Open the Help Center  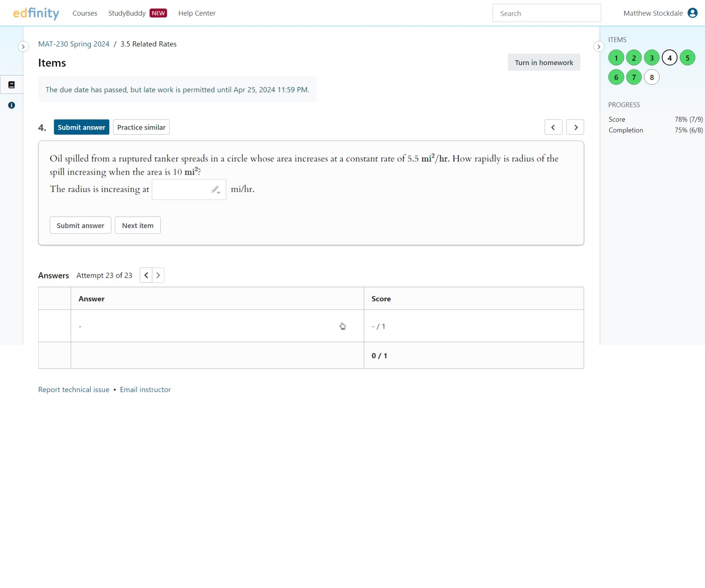(197, 13)
